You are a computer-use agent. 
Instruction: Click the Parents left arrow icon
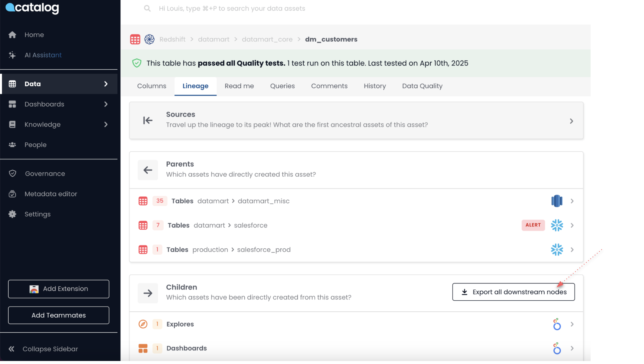pyautogui.click(x=148, y=170)
